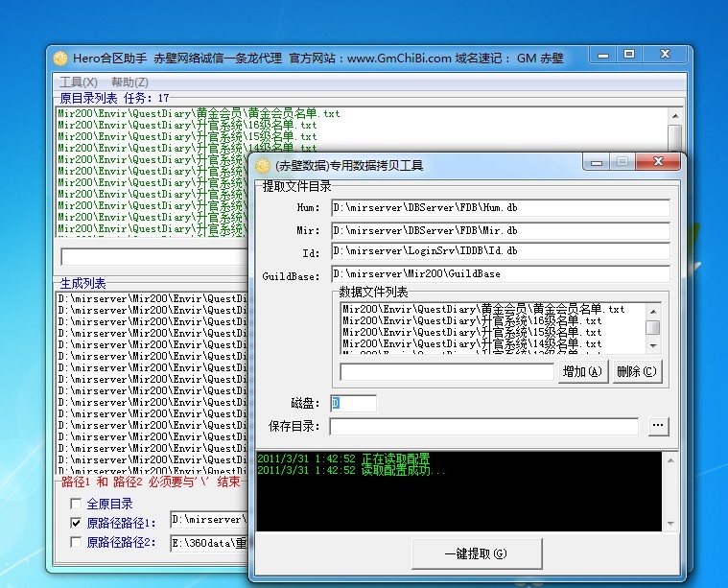The image size is (728, 588).
Task: Click the 一键提取(G) button
Action: coord(476,553)
